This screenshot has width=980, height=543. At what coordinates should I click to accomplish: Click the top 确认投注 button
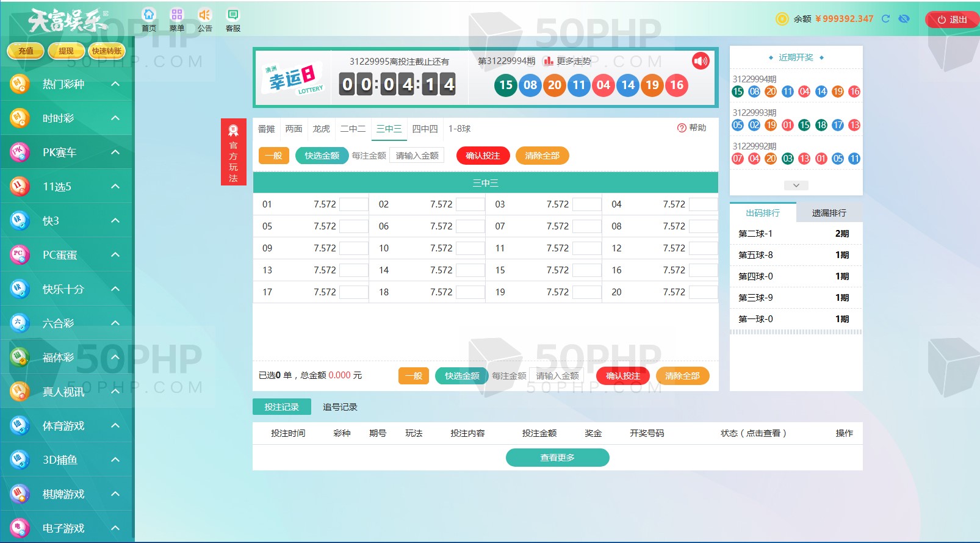click(483, 156)
